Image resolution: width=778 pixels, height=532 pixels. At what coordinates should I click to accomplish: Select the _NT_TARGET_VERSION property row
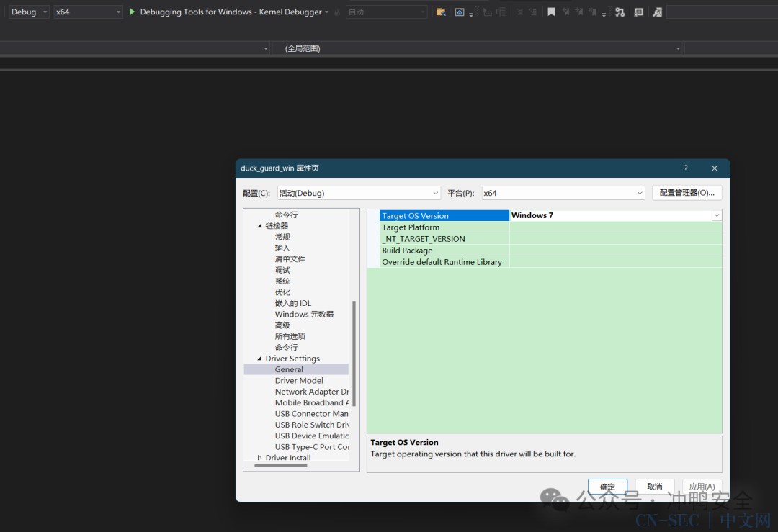point(551,238)
